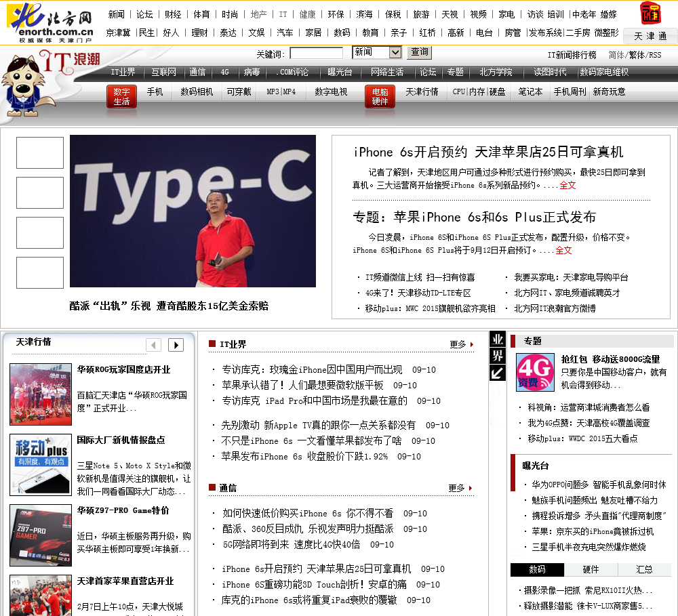This screenshot has width=678, height=616.
Task: Switch to the 数码 tab
Action: point(537,570)
